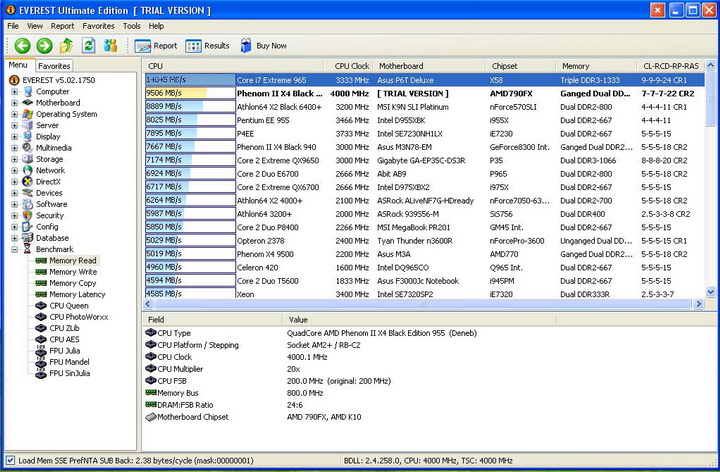The image size is (720, 472).
Task: Click the green Forward arrow icon
Action: coord(45,45)
